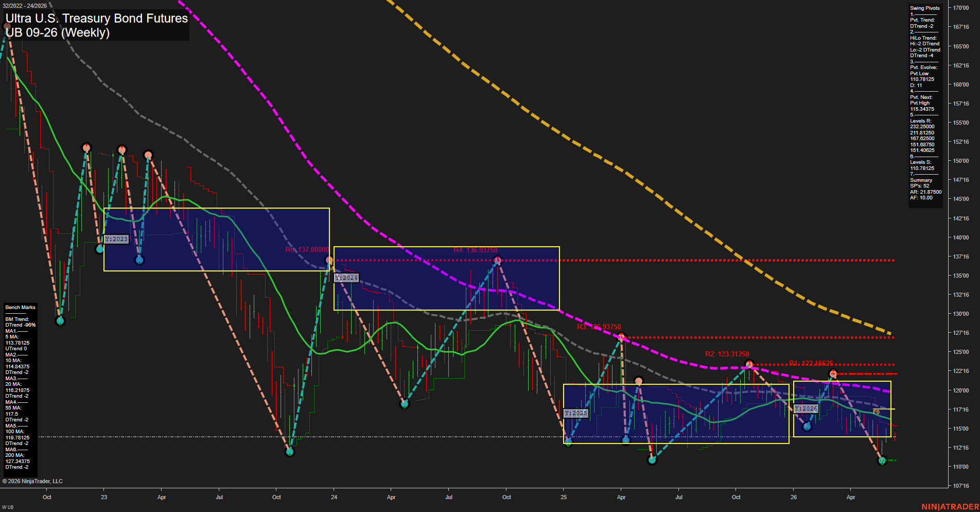This screenshot has height=512, width=980.
Task: Click the R4: 136.93750 resistance label
Action: [476, 250]
